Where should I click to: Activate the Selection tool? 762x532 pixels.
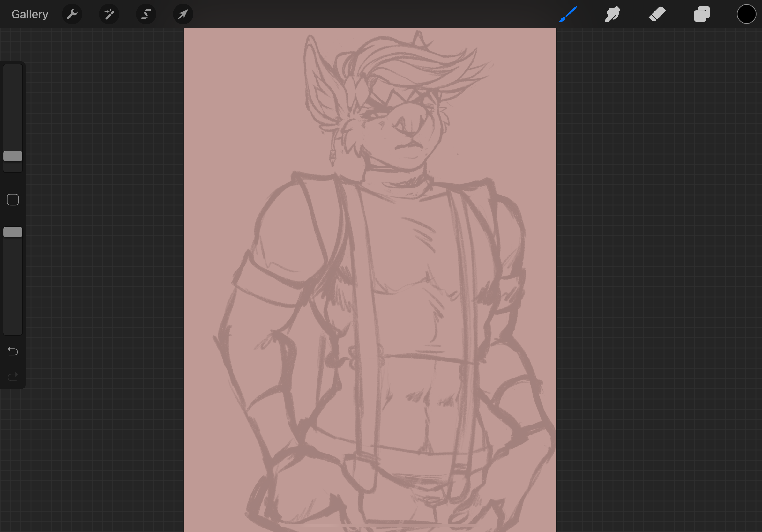[146, 14]
